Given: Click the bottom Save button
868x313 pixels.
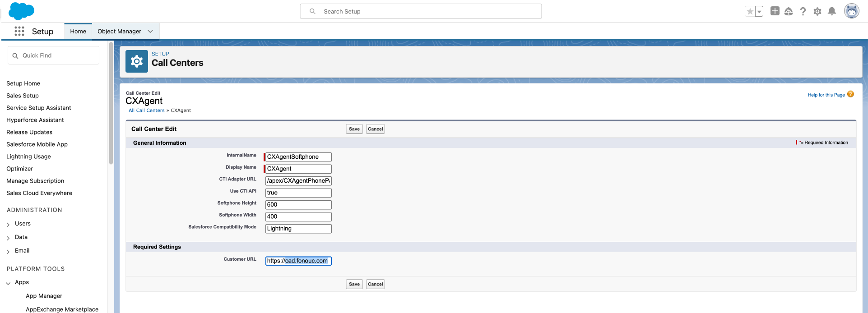Looking at the screenshot, I should point(354,284).
